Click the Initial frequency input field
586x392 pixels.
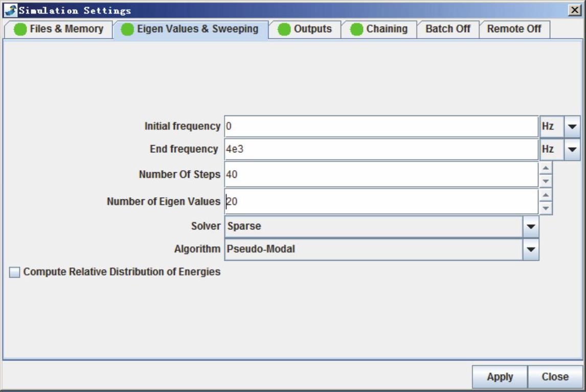click(x=381, y=126)
